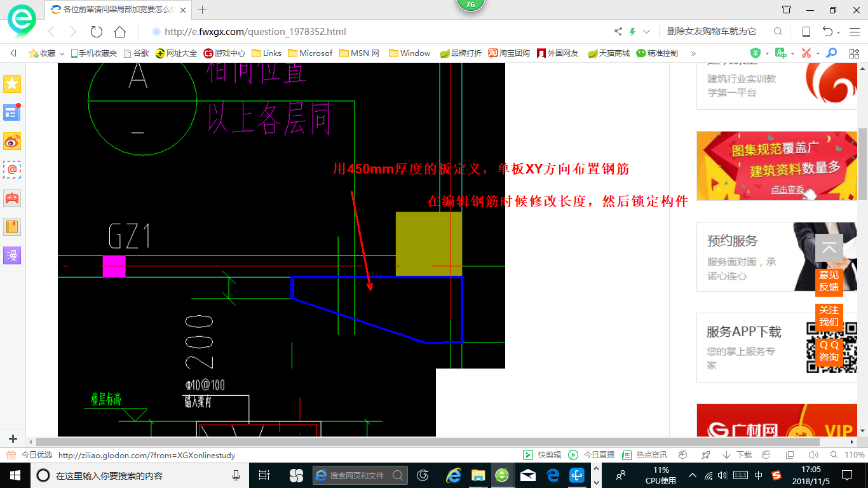Screen dimensions: 868x488
Task: Expand the dropdown next to the undo arrow
Action: click(839, 32)
